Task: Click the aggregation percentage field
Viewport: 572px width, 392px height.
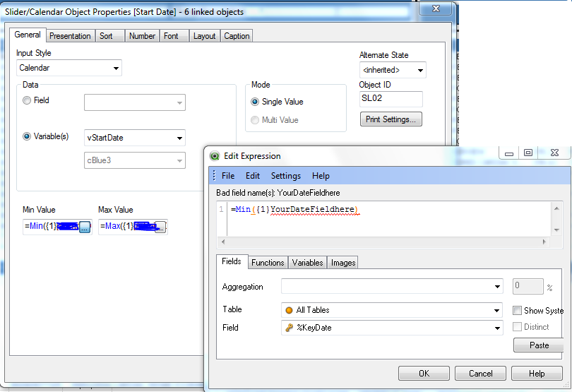Action: tap(528, 286)
